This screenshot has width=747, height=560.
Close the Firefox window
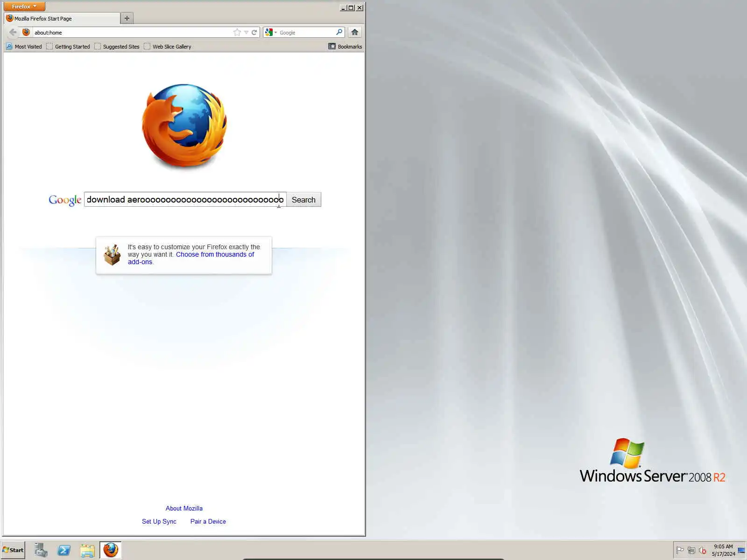[359, 7]
